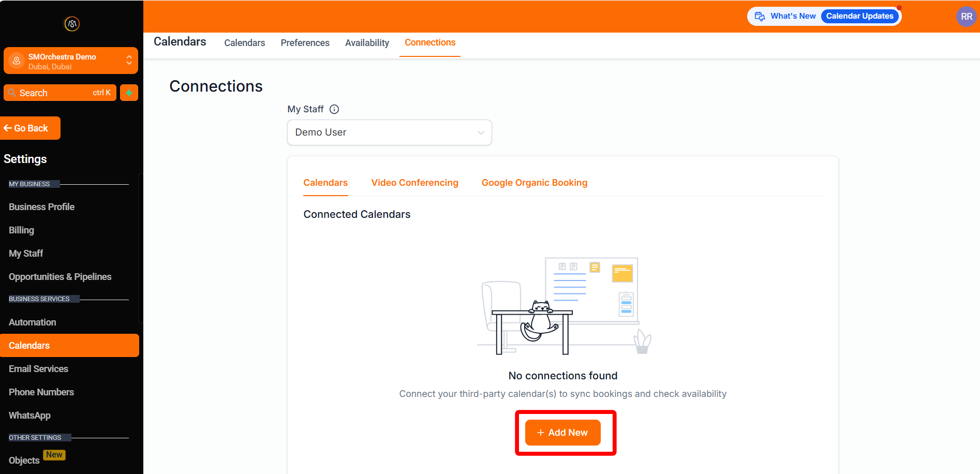Open Objects settings marked New

click(24, 461)
